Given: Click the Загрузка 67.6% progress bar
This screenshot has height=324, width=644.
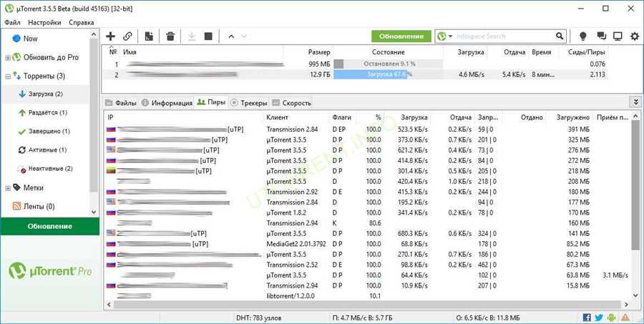Looking at the screenshot, I should [x=386, y=74].
